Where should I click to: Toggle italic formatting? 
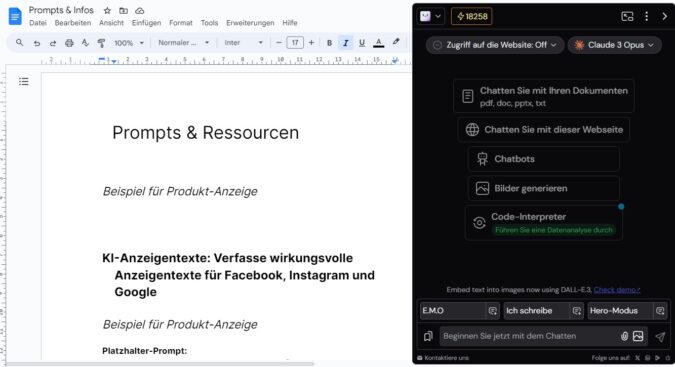(x=345, y=43)
